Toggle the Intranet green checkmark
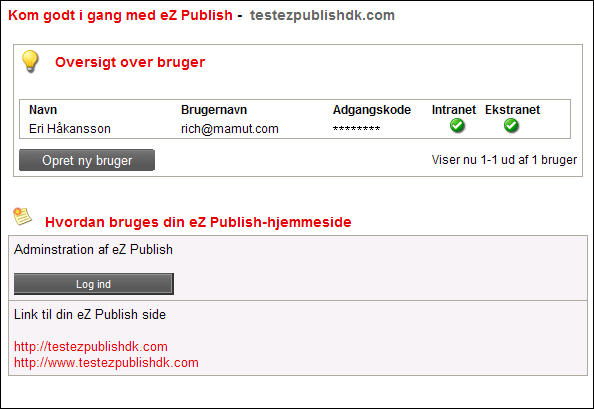Screen dimensions: 594x409 point(457,125)
